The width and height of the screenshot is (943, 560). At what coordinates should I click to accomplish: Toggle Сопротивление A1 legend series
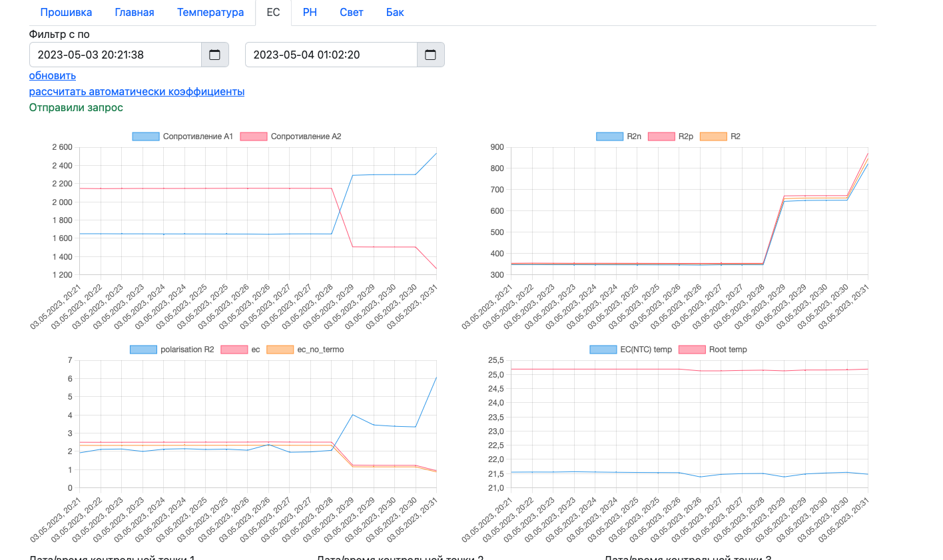click(182, 137)
